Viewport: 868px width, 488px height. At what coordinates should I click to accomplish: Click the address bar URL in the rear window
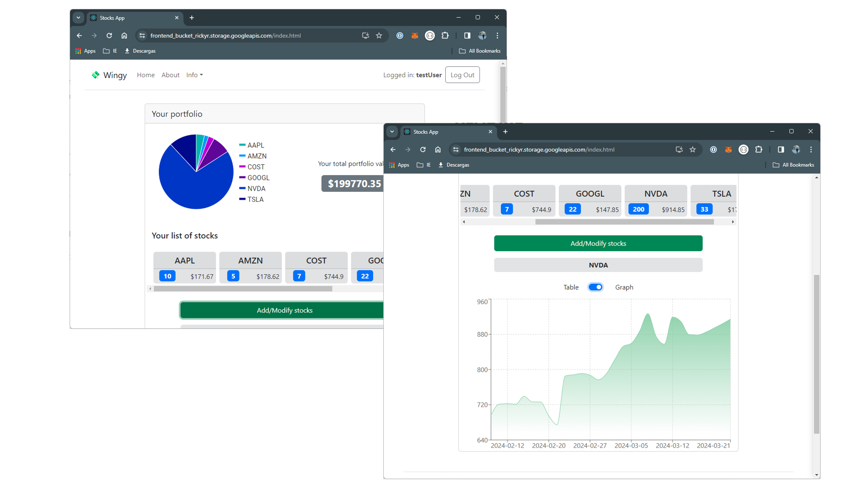(x=225, y=36)
